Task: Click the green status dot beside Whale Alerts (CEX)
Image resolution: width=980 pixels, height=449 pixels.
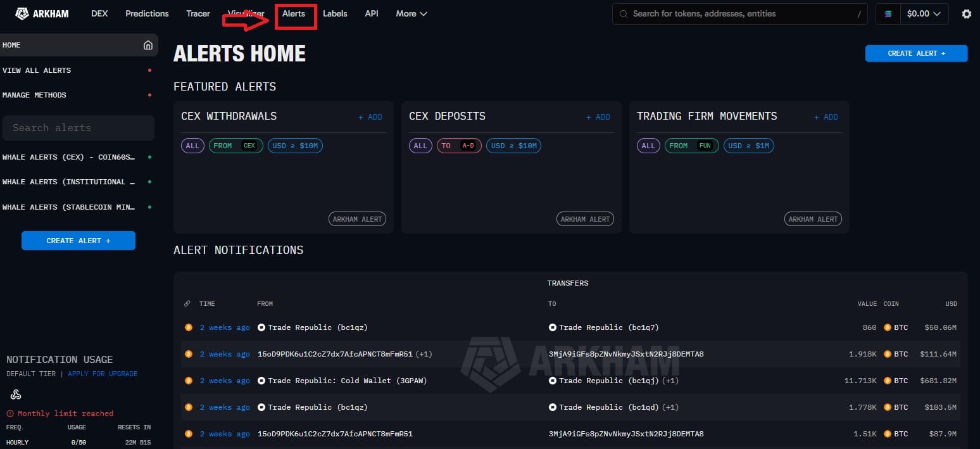Action: [x=149, y=157]
